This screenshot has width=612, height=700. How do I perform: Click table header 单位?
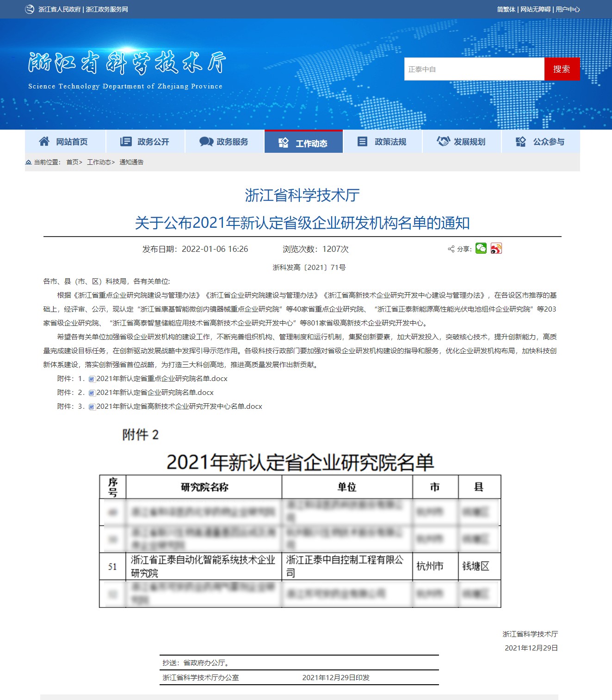[x=347, y=487]
